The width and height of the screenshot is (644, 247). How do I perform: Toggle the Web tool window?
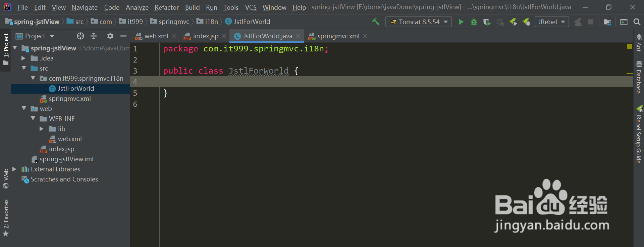click(6, 178)
